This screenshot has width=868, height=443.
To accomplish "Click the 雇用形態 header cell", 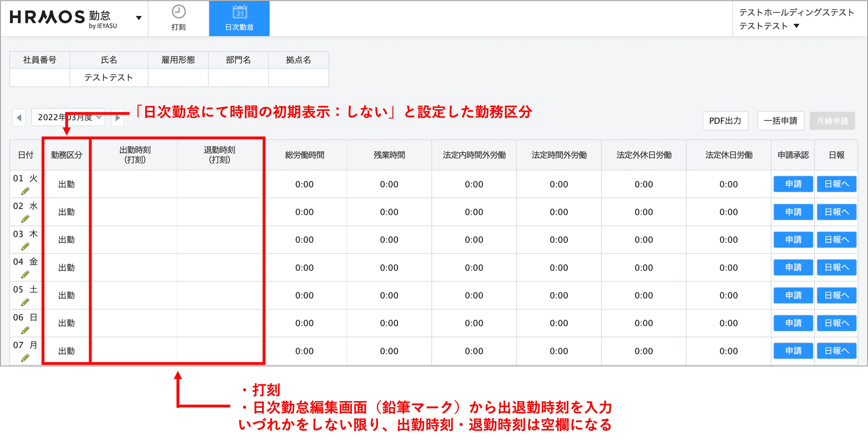I will 178,60.
